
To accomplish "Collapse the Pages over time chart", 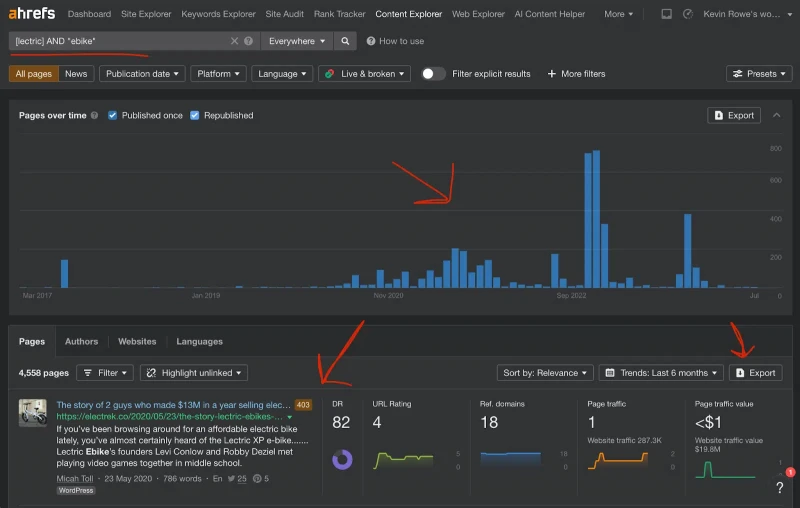I will [x=777, y=115].
